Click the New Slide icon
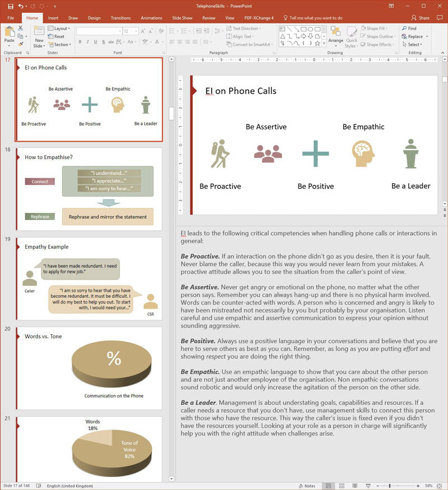This screenshot has height=490, width=448. pyautogui.click(x=39, y=35)
